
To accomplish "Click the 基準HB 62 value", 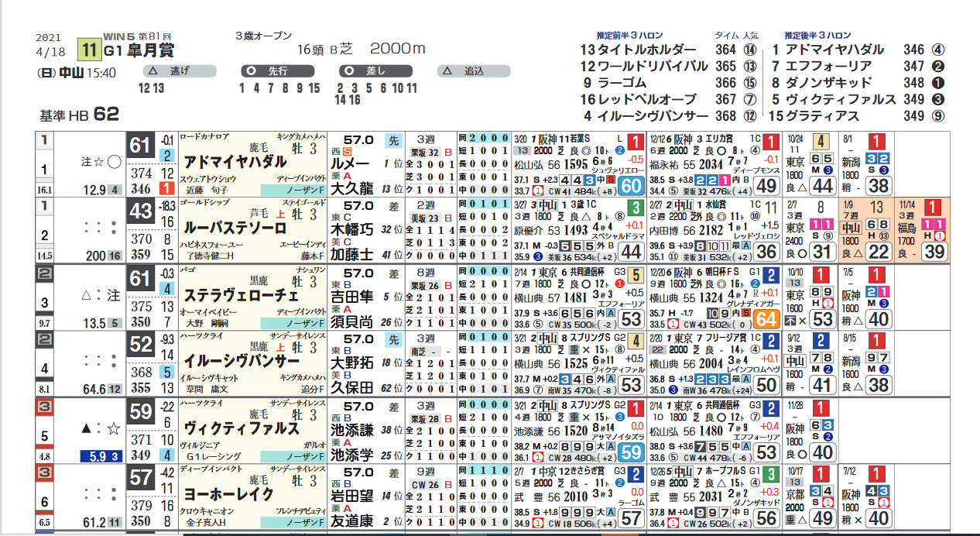I will coord(79,115).
